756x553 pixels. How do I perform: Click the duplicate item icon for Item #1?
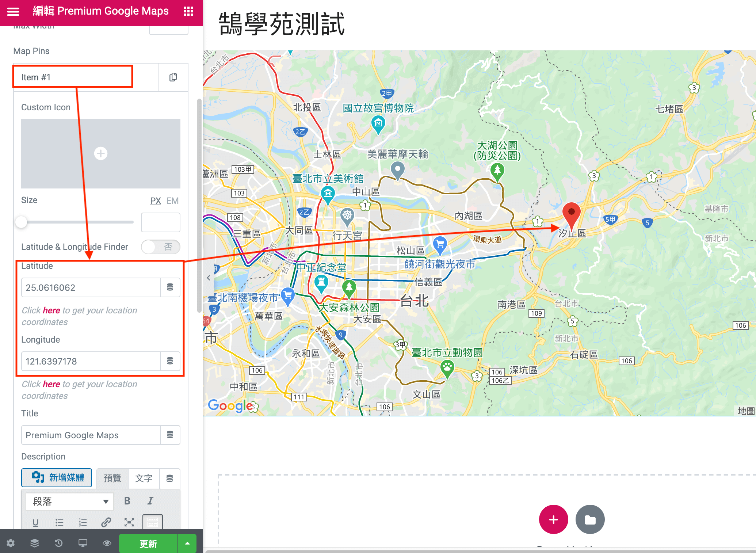[173, 77]
